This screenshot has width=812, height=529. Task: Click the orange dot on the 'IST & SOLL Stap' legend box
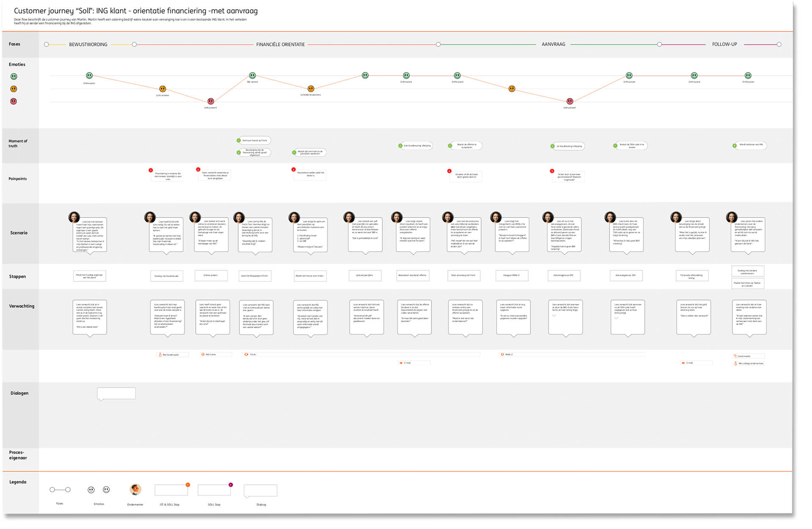pos(188,485)
